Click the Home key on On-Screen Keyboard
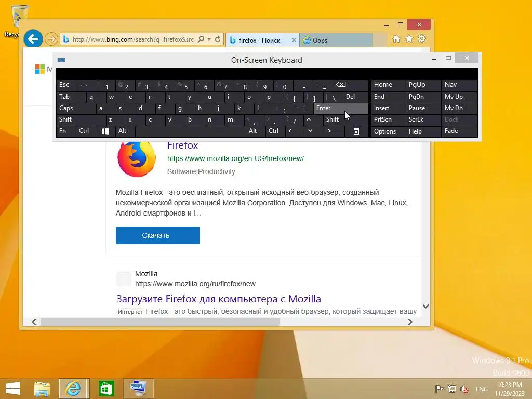The height and width of the screenshot is (399, 532). pos(388,85)
